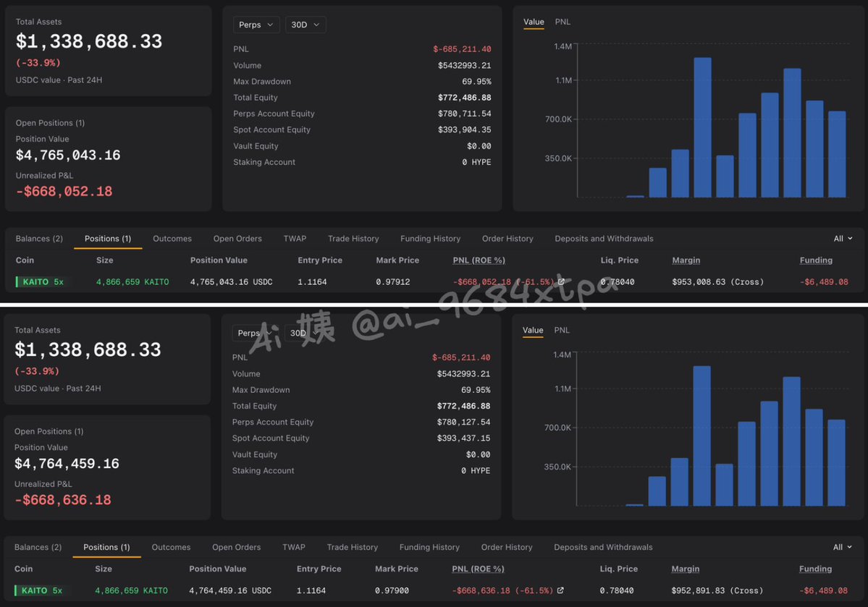The image size is (868, 607).
Task: Expand the upper All filter dropdown
Action: (843, 239)
